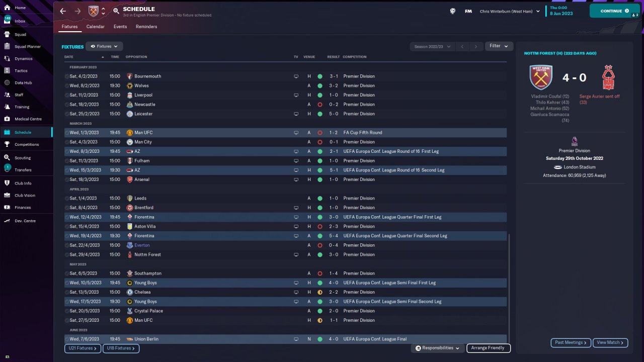Click the collapse sidebar icon at bottom-left
This screenshot has height=362, width=644.
coord(7,356)
